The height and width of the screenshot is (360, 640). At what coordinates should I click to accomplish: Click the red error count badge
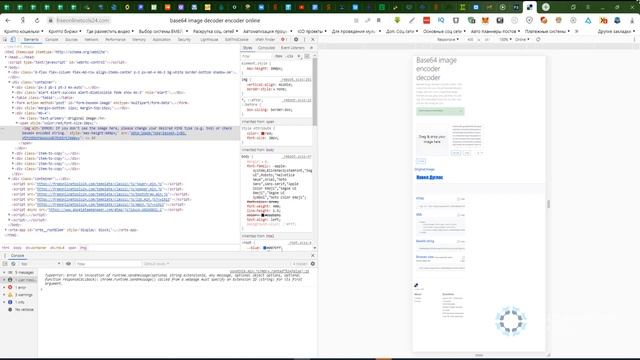pyautogui.click(x=283, y=40)
